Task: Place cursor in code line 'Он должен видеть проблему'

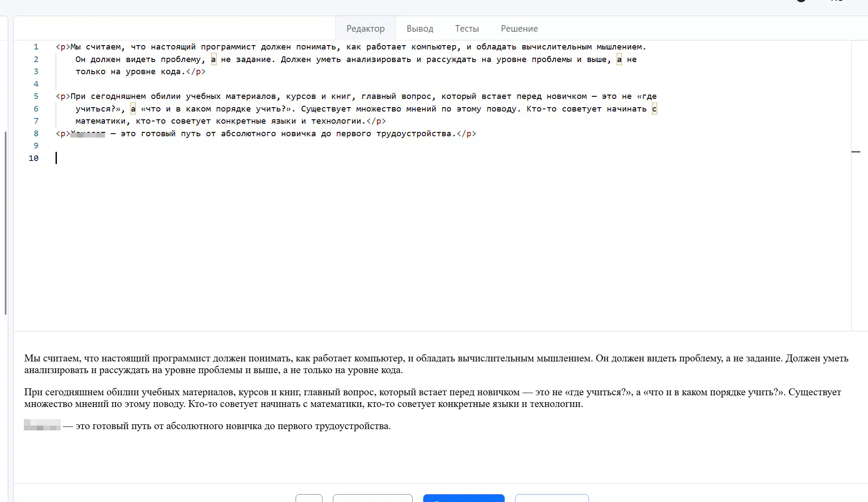Action: point(356,59)
